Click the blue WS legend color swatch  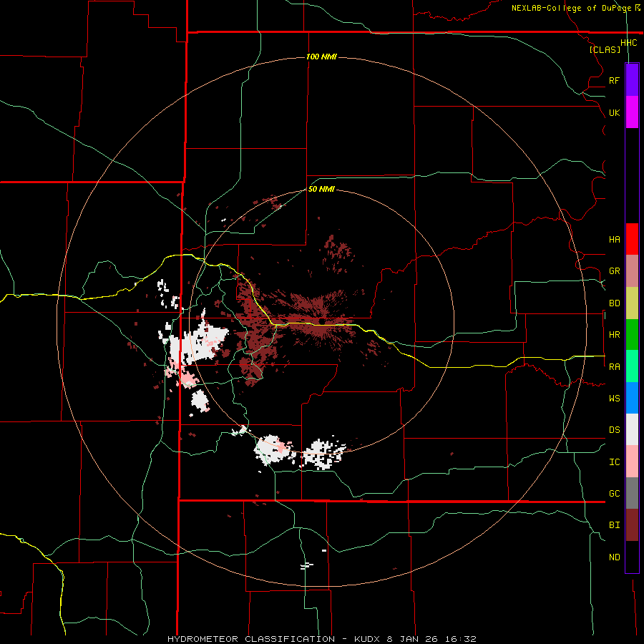(x=632, y=398)
